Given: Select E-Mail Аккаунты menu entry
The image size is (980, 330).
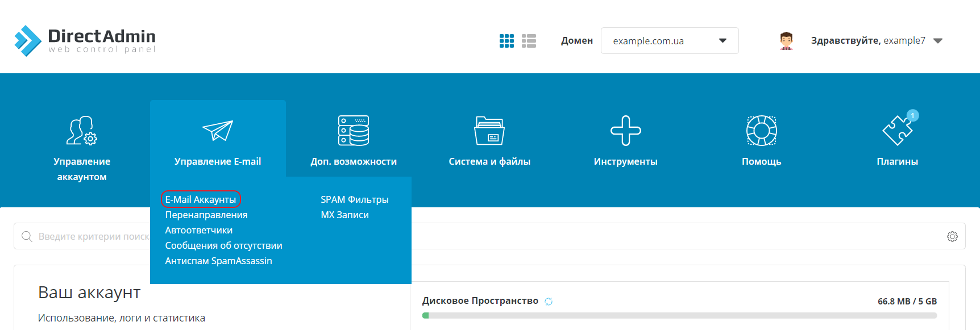Looking at the screenshot, I should 201,199.
